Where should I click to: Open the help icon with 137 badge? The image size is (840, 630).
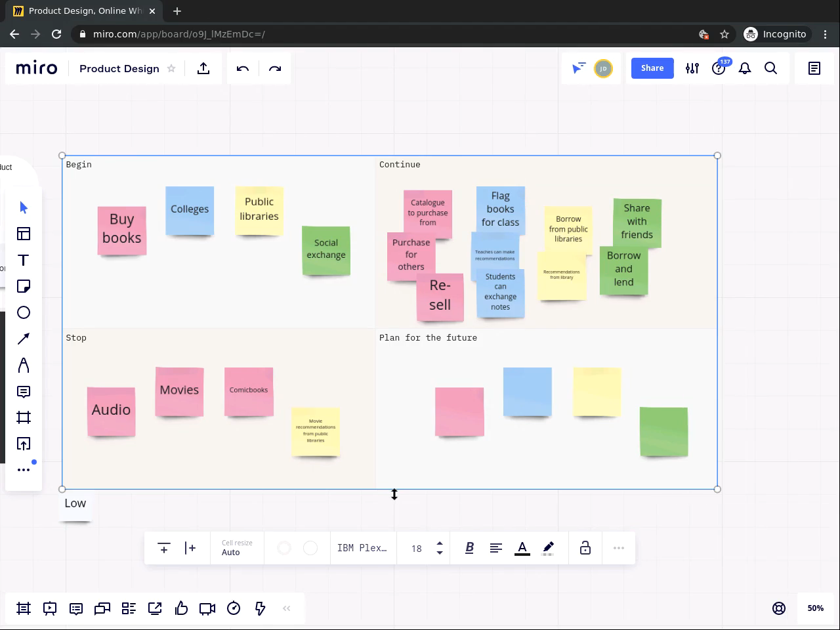point(719,68)
